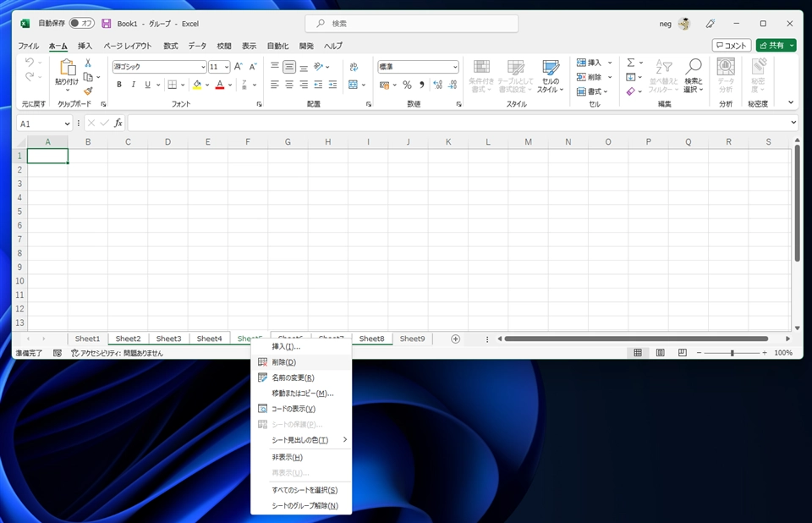Click the コメント button
This screenshot has width=812, height=523.
click(x=731, y=46)
